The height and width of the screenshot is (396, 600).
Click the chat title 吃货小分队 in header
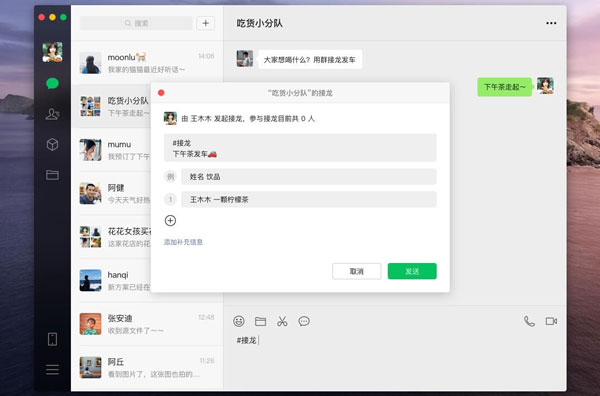pyautogui.click(x=259, y=23)
